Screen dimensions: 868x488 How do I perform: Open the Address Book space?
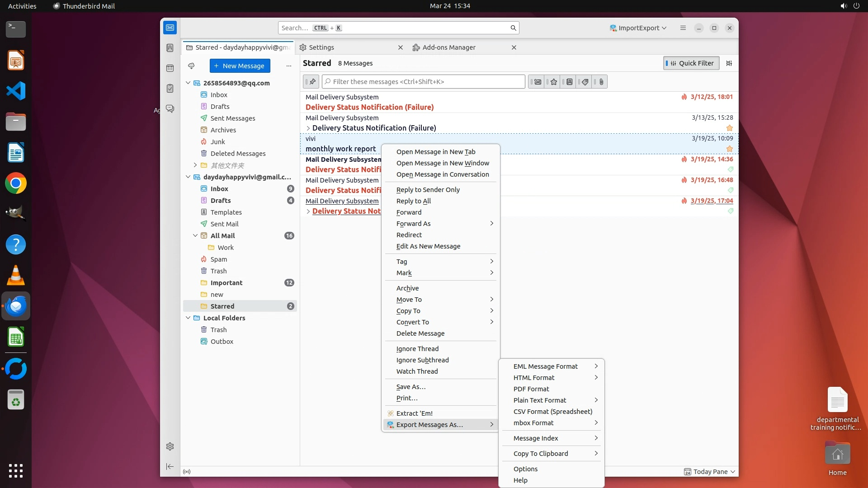[x=170, y=48]
